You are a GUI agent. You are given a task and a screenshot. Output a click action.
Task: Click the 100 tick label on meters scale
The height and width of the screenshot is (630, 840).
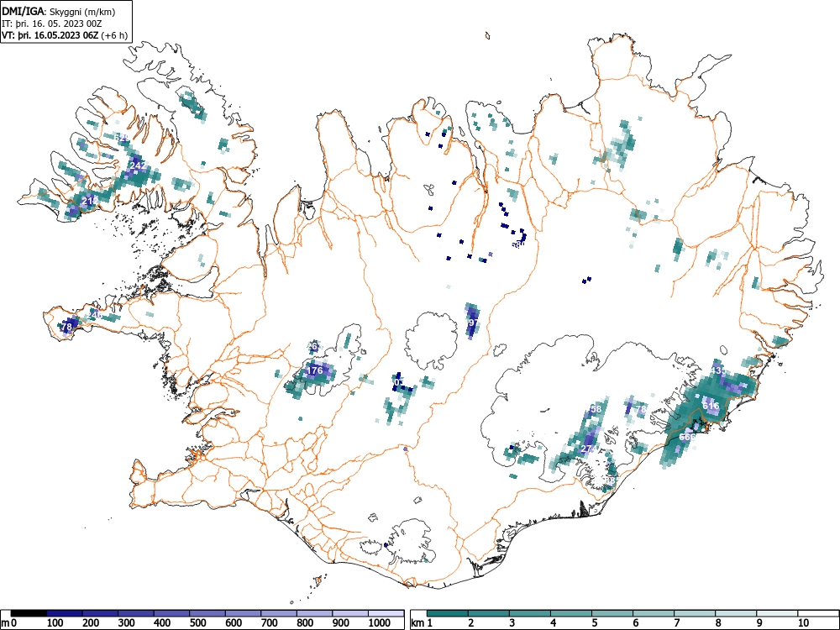[x=55, y=623]
